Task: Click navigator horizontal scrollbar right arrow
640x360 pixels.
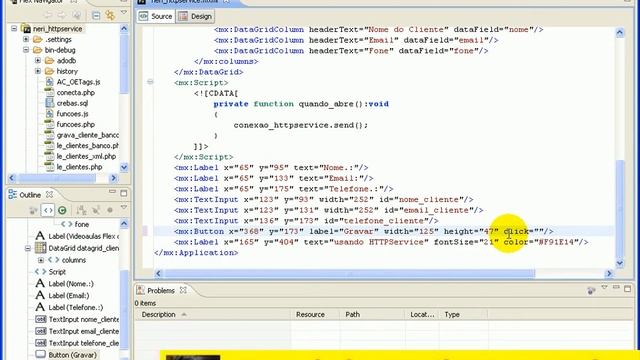Action: pos(113,178)
